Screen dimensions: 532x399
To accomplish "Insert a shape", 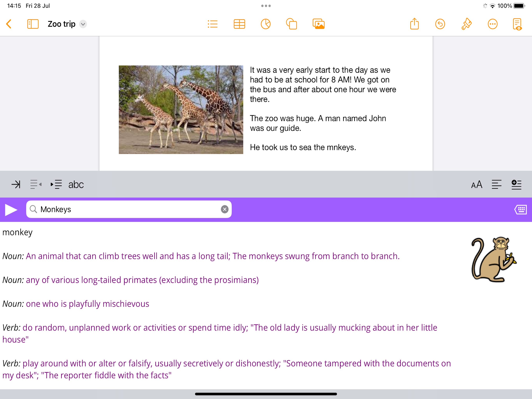I will click(x=292, y=24).
